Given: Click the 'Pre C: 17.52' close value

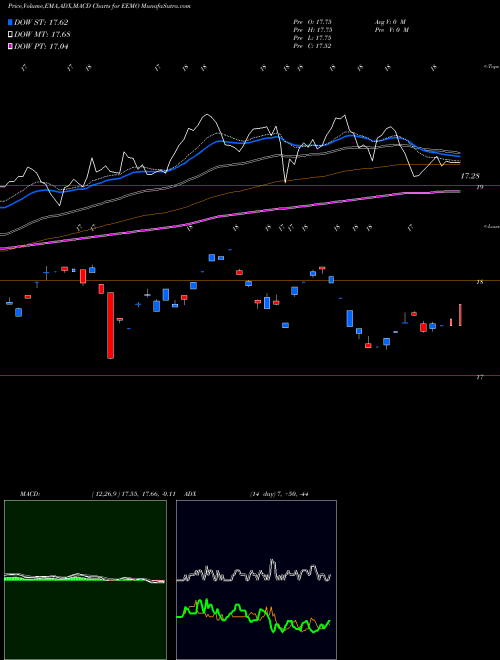Looking at the screenshot, I should 313,46.
